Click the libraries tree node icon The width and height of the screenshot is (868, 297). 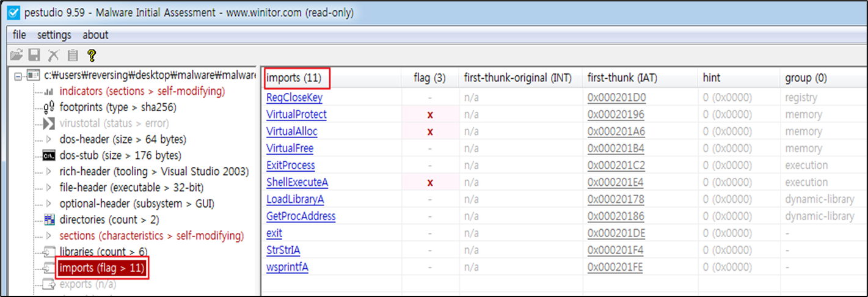pyautogui.click(x=49, y=252)
